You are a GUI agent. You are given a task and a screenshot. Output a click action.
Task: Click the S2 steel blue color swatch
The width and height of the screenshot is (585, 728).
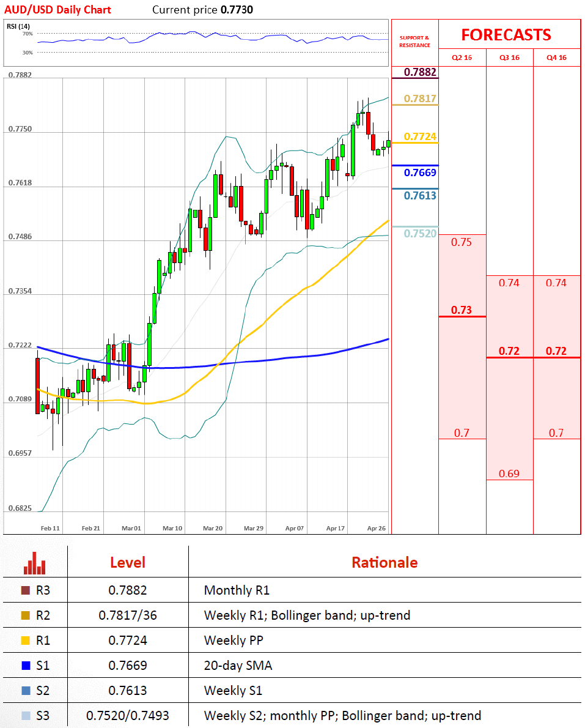point(26,691)
